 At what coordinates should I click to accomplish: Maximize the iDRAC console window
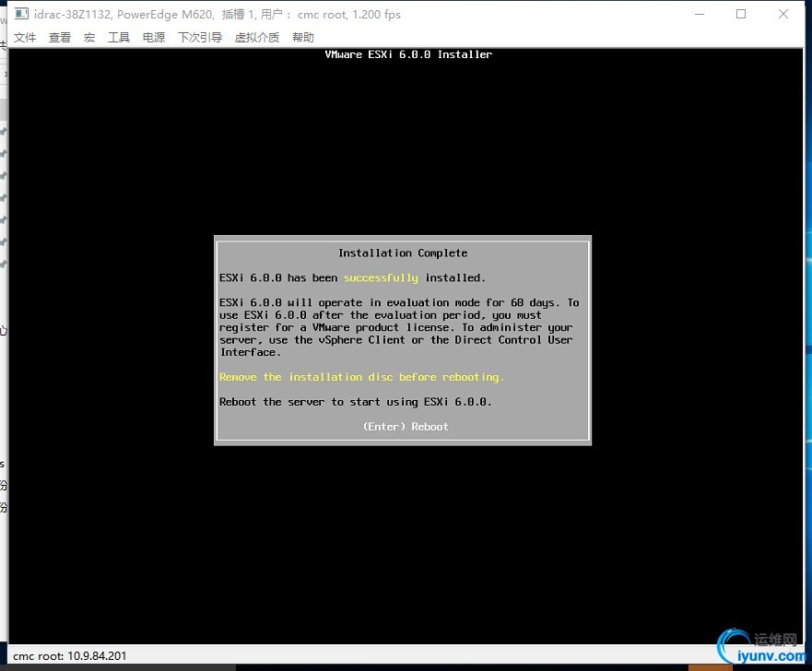[x=741, y=14]
